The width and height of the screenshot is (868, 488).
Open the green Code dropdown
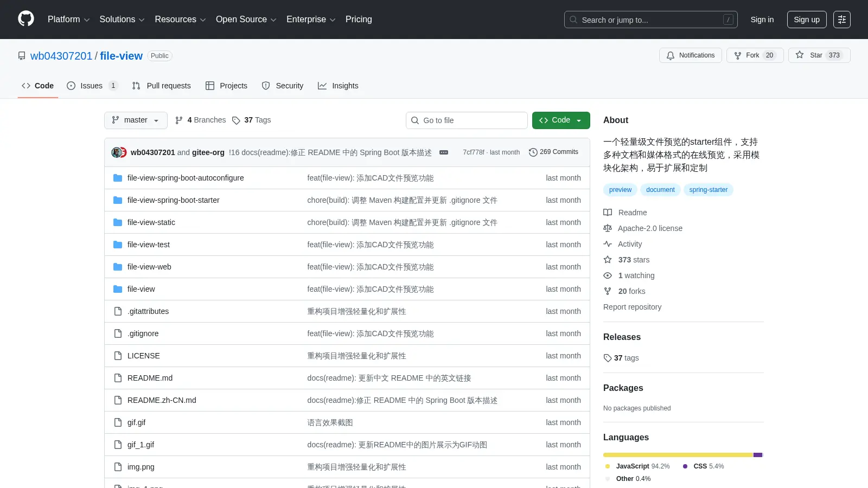tap(561, 120)
